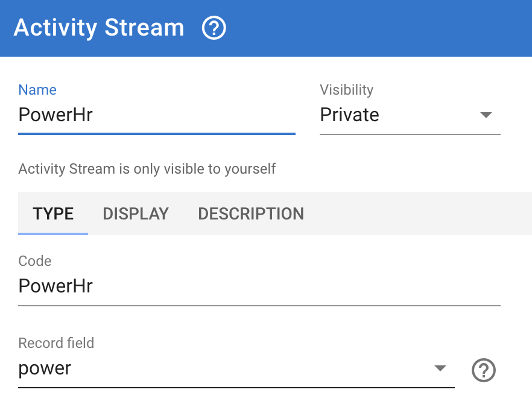532x410 pixels.
Task: Open the Visibility selector showing Private
Action: [410, 115]
